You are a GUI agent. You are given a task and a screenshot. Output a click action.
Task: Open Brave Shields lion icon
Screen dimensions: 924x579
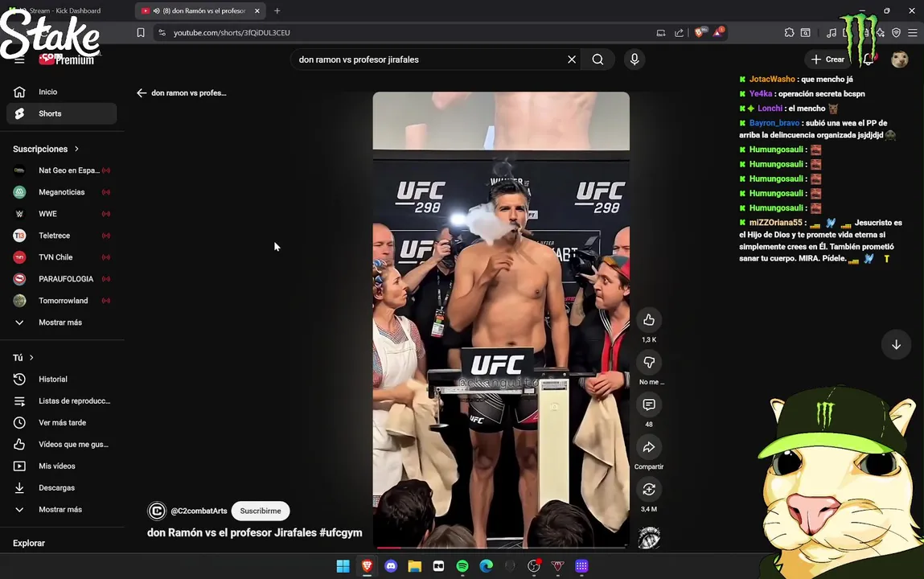click(x=700, y=33)
